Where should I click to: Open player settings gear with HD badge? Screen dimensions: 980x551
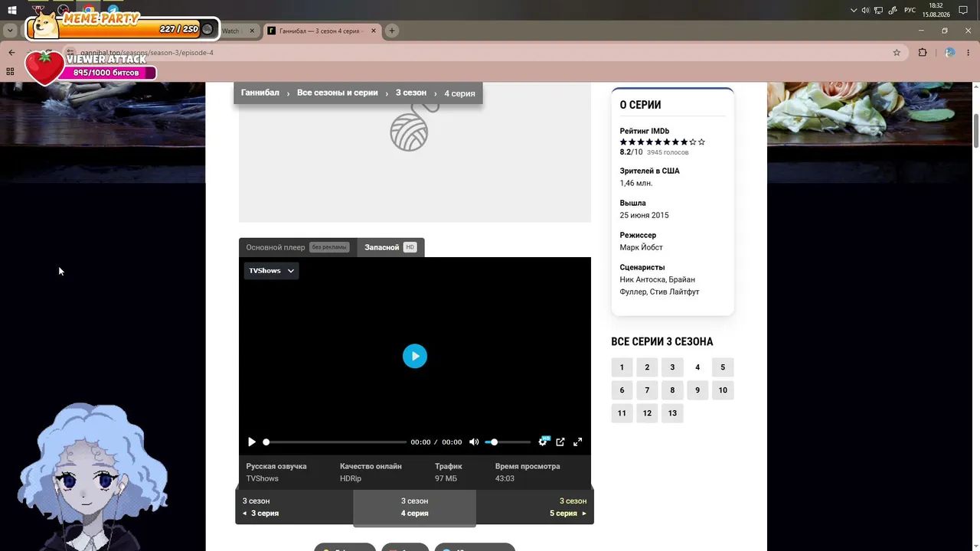point(544,442)
